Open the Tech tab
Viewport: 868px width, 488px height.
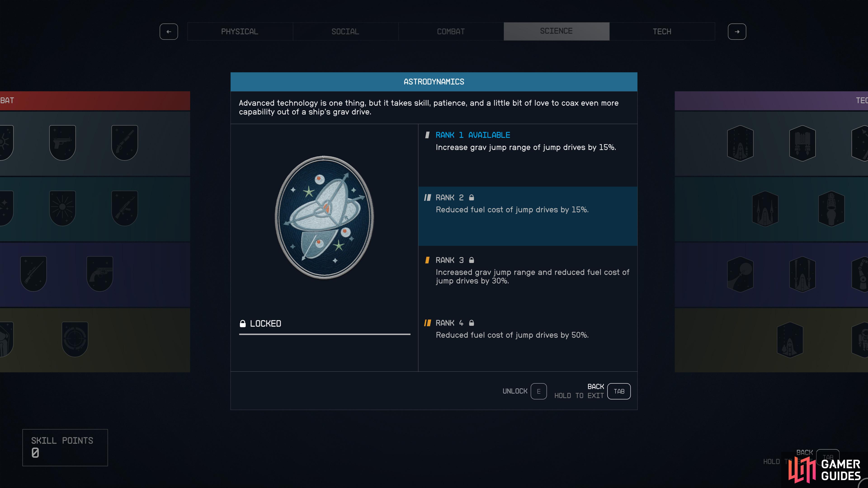(x=662, y=31)
